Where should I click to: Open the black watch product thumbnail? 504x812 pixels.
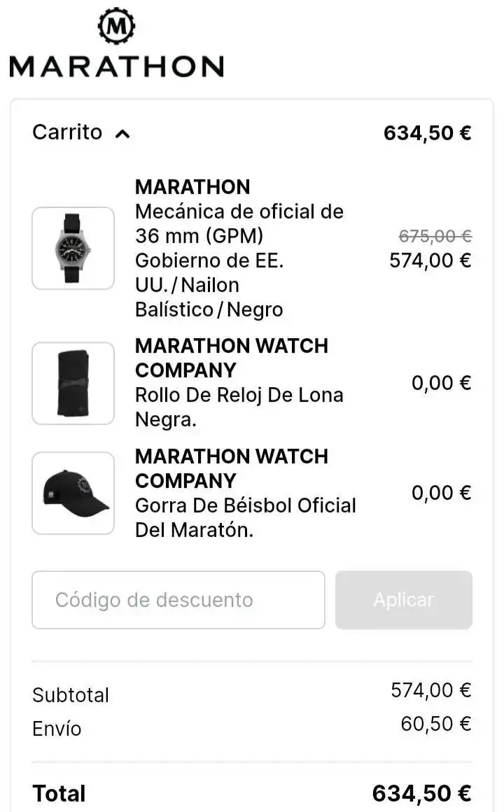(x=73, y=248)
